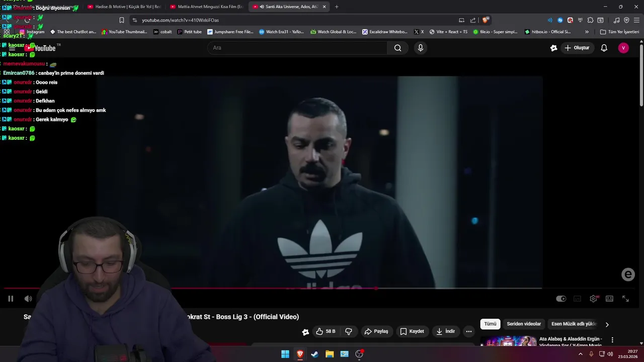
Task: Click the sparkle Ask icon beside like
Action: coord(305,331)
